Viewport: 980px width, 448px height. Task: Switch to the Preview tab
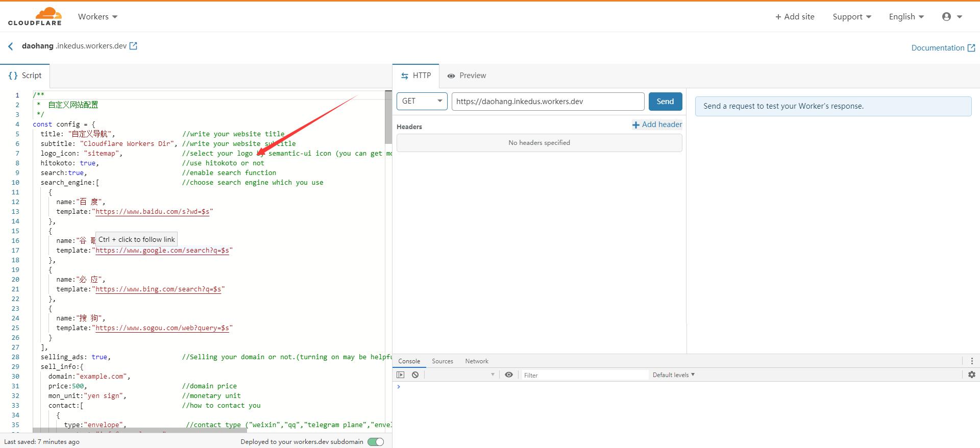coord(467,76)
